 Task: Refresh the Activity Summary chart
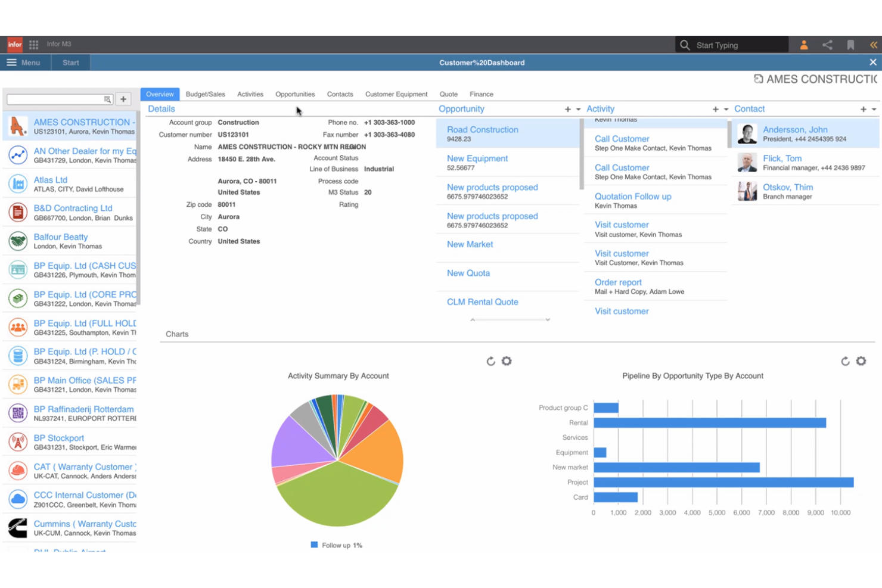pos(491,361)
